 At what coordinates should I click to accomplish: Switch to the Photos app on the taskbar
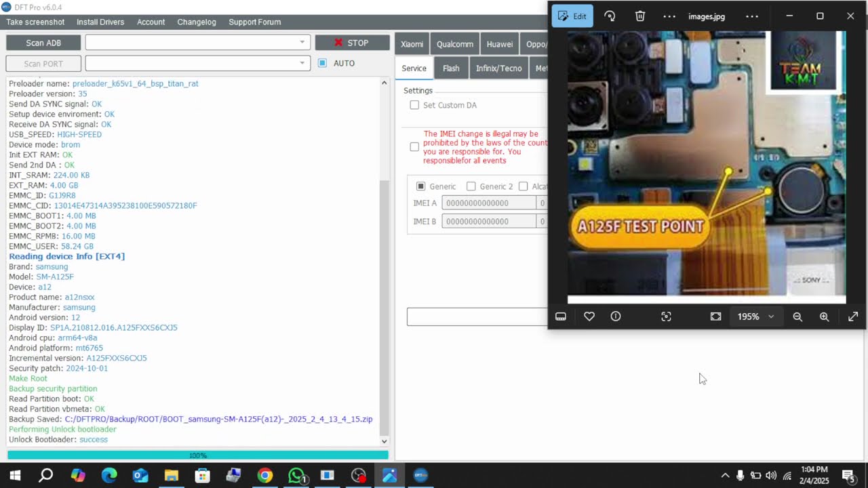pyautogui.click(x=390, y=475)
